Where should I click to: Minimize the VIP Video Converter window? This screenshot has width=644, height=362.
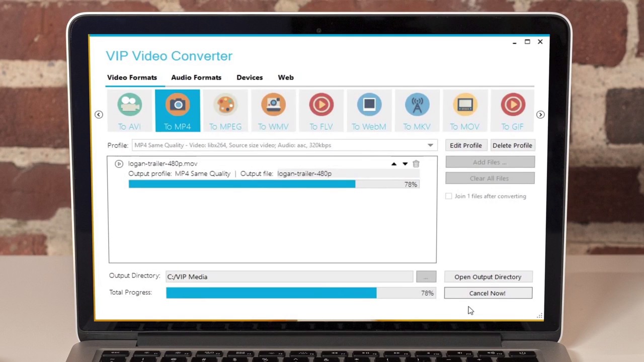point(514,42)
